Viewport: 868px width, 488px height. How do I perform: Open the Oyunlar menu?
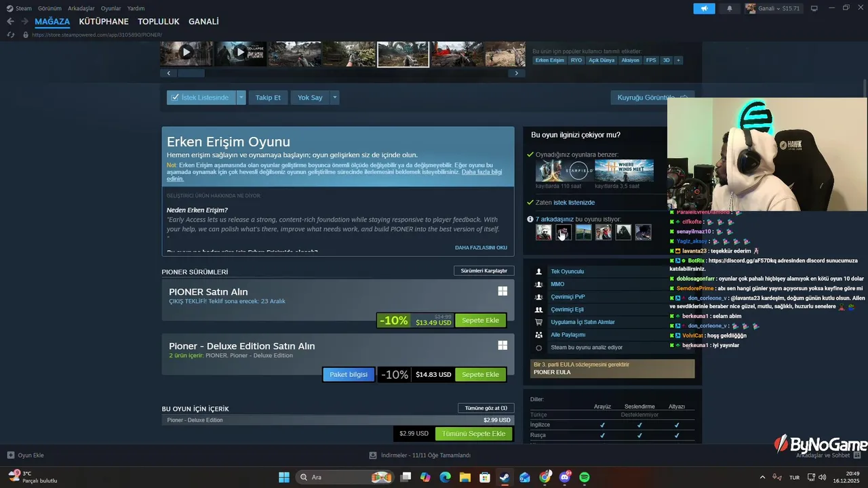(111, 8)
